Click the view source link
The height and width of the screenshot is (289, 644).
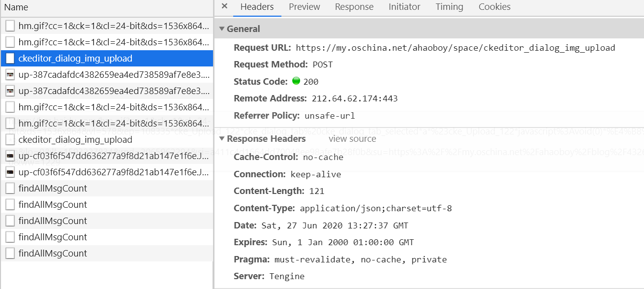[x=352, y=139]
